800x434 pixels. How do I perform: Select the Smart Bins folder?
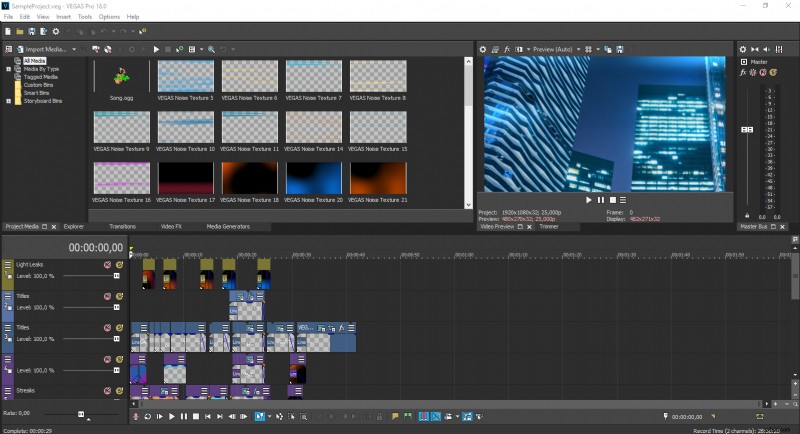tap(36, 93)
